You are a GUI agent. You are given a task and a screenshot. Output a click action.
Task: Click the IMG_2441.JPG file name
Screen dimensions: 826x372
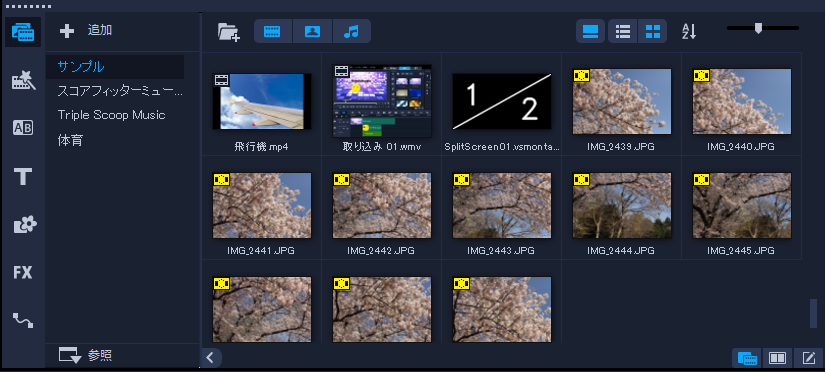coord(261,251)
